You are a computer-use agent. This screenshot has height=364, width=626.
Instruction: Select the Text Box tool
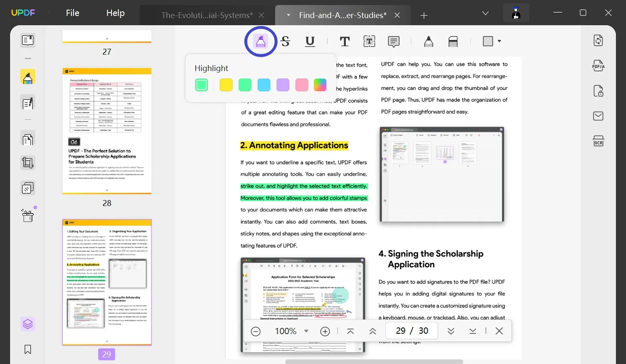(369, 41)
